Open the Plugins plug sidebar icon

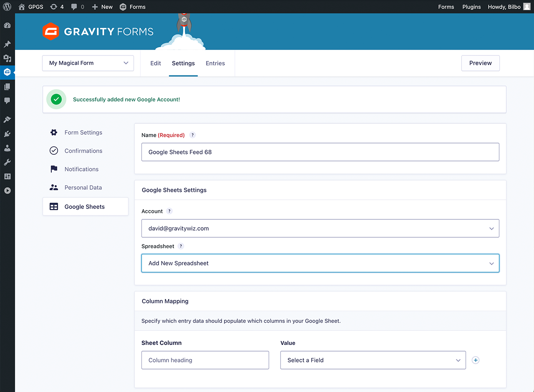7,134
